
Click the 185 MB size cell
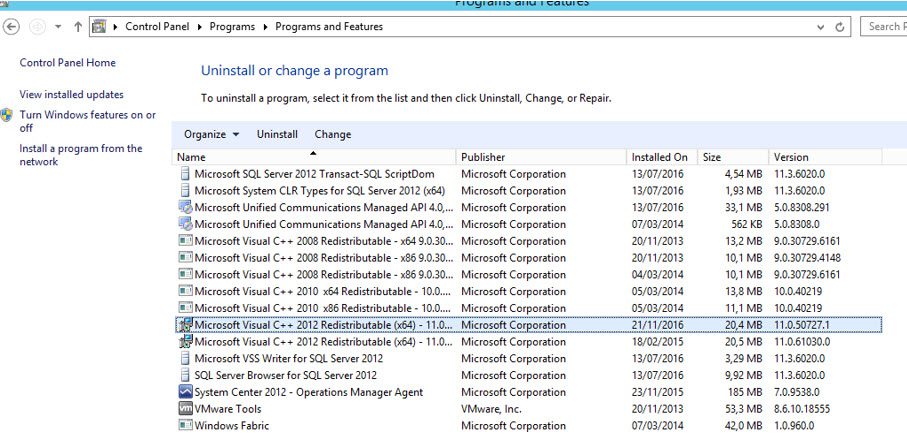click(x=743, y=392)
